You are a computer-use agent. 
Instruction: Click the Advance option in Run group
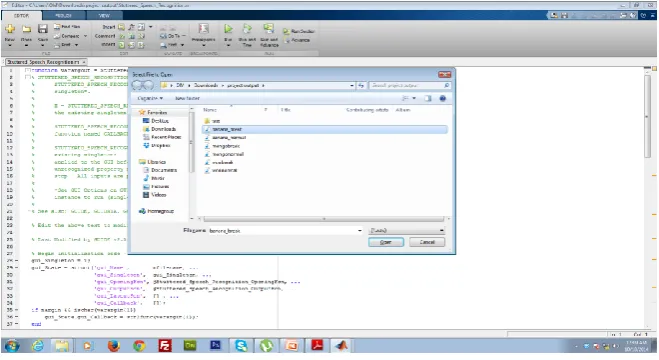(x=297, y=40)
